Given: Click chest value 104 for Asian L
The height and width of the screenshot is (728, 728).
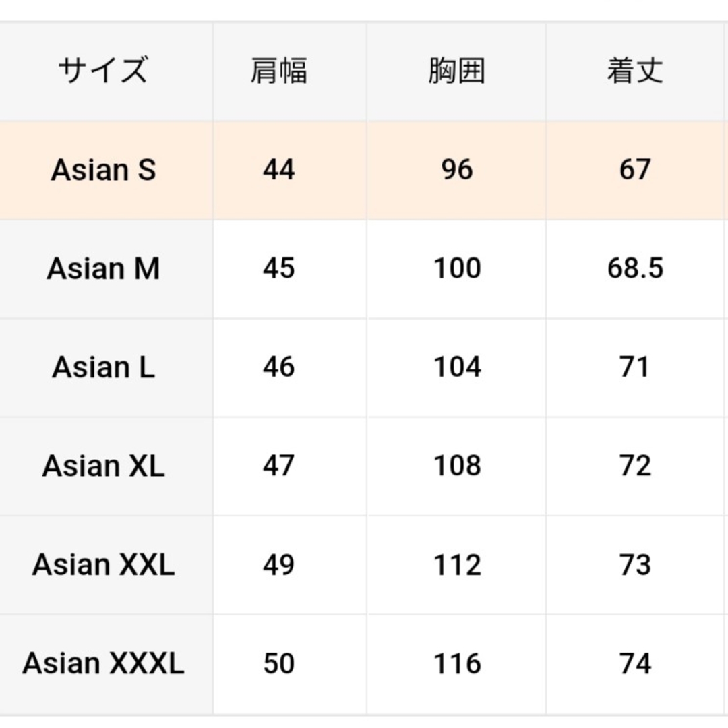Looking at the screenshot, I should 457,367.
